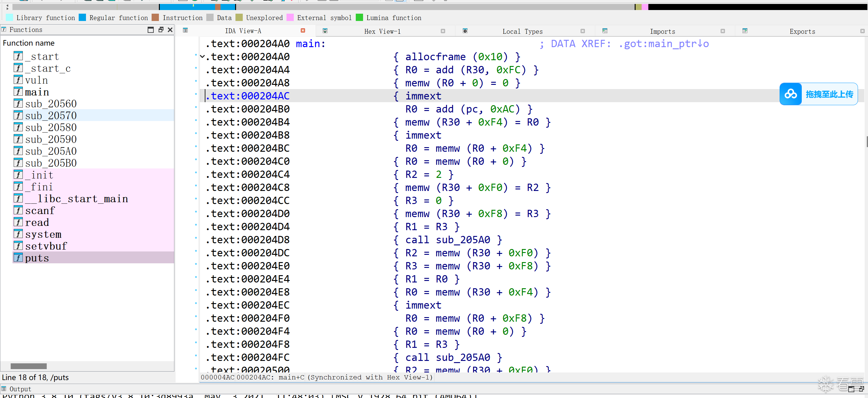Maximize the Functions panel
868x398 pixels.
(151, 30)
